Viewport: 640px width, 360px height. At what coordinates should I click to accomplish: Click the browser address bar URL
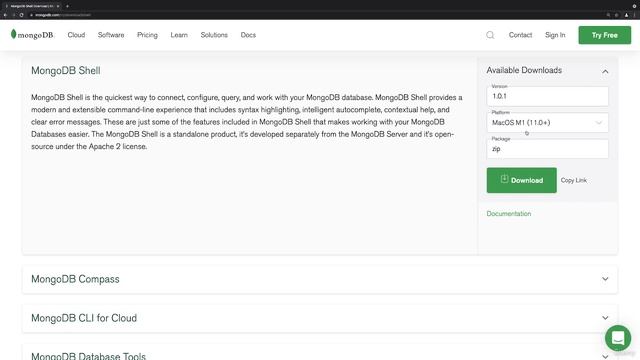pyautogui.click(x=63, y=15)
